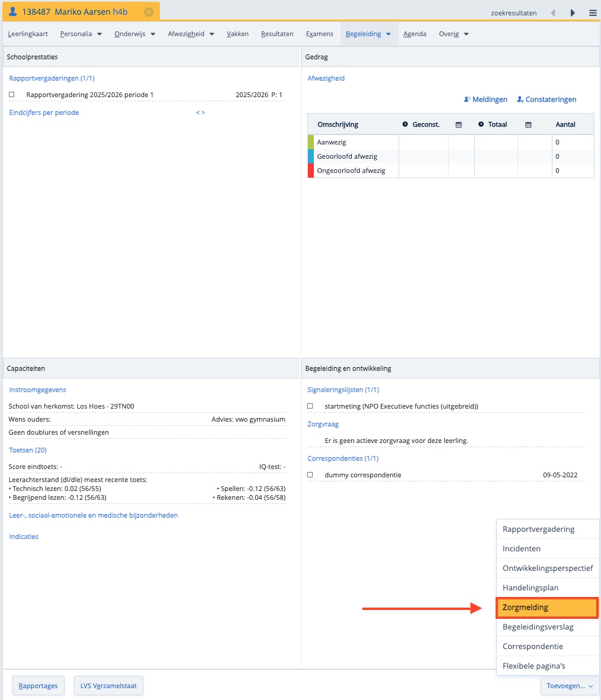This screenshot has height=700, width=601.
Task: Choose Zorgmelding from the popup menu
Action: point(547,608)
